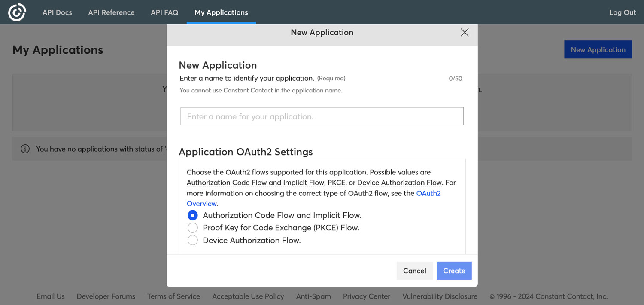Focus the application name input field

322,116
